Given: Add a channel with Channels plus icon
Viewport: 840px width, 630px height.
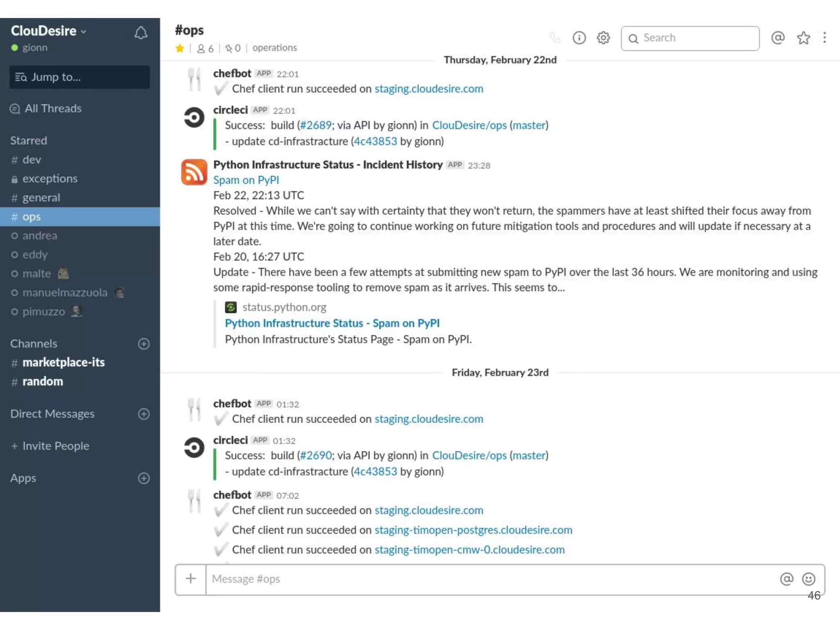Looking at the screenshot, I should (x=144, y=344).
